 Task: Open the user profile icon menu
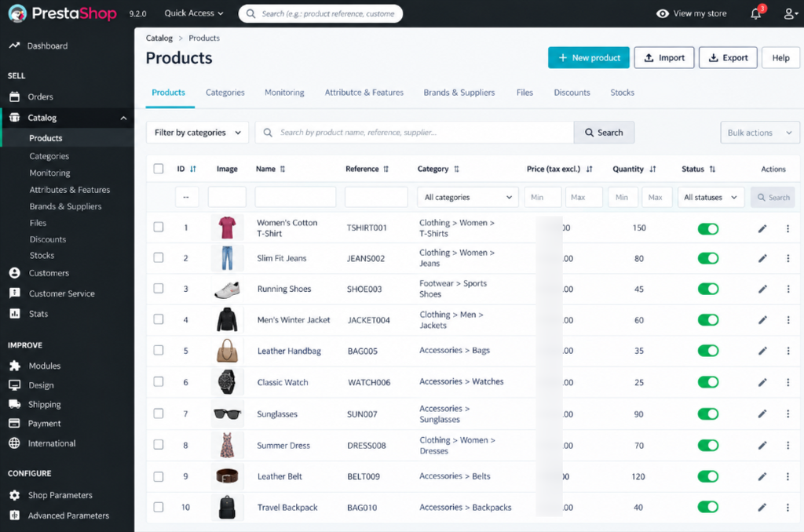click(x=790, y=14)
